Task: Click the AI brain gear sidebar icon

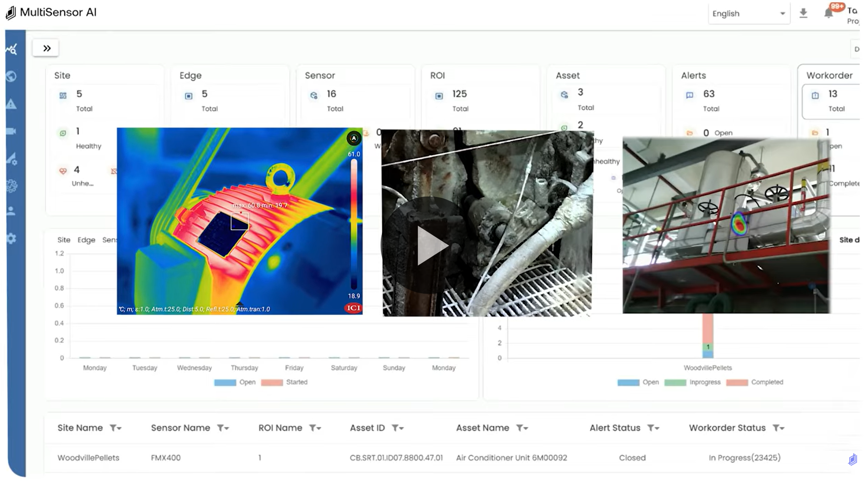Action: tap(11, 186)
